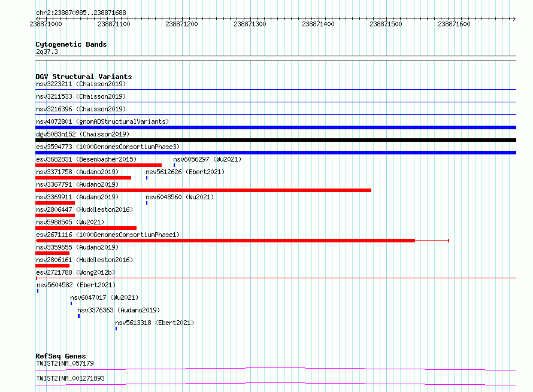This screenshot has height=392, width=533.
Task: Click the ruler's right end arrow
Action: point(514,19)
